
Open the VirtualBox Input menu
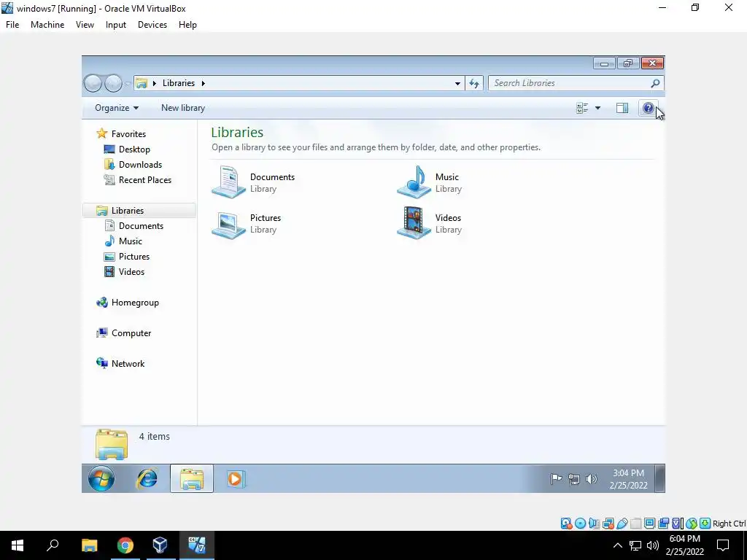(116, 25)
